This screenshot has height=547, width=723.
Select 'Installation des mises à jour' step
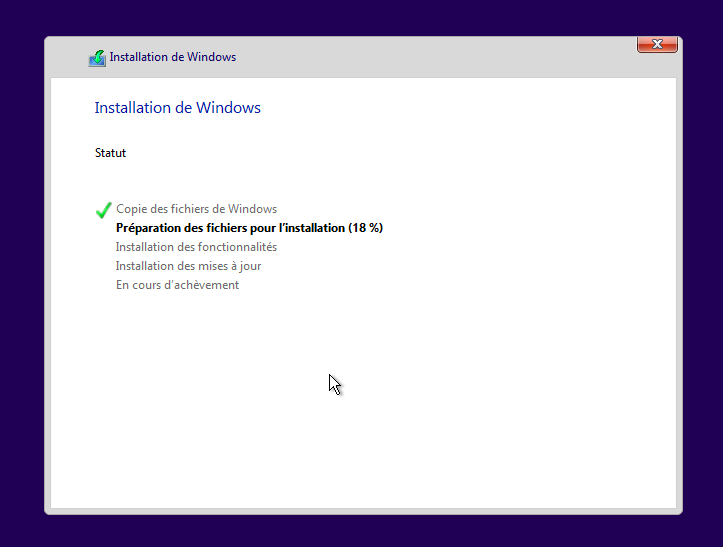point(188,266)
